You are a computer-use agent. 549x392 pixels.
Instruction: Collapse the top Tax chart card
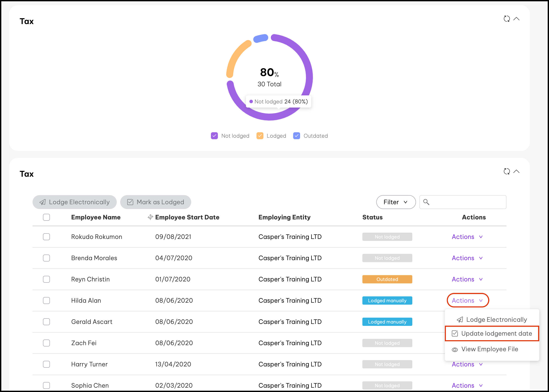click(516, 19)
